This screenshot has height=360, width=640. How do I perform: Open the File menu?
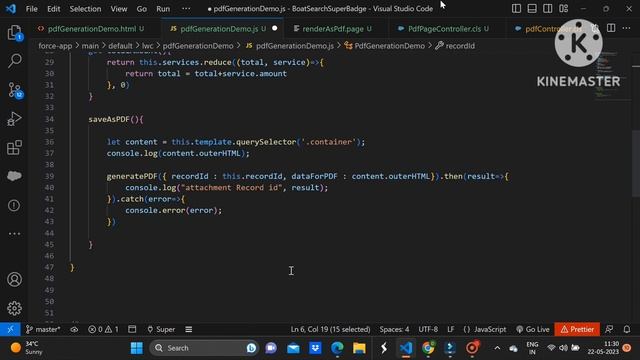(x=31, y=9)
